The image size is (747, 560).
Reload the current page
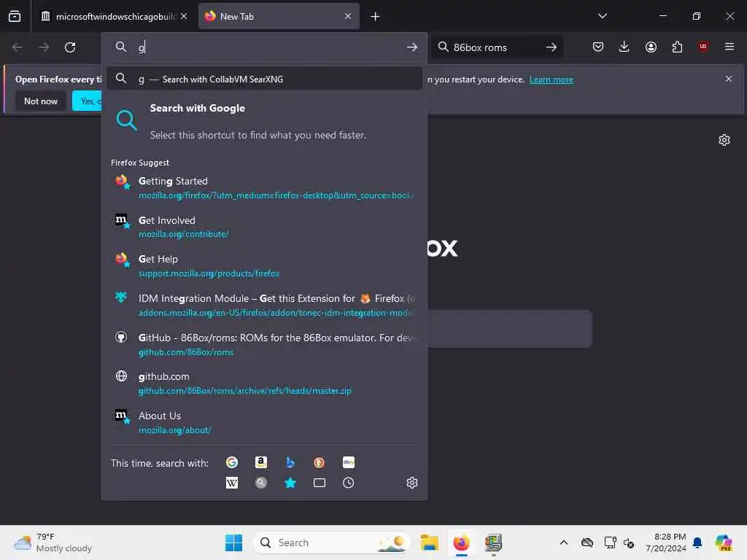(70, 47)
